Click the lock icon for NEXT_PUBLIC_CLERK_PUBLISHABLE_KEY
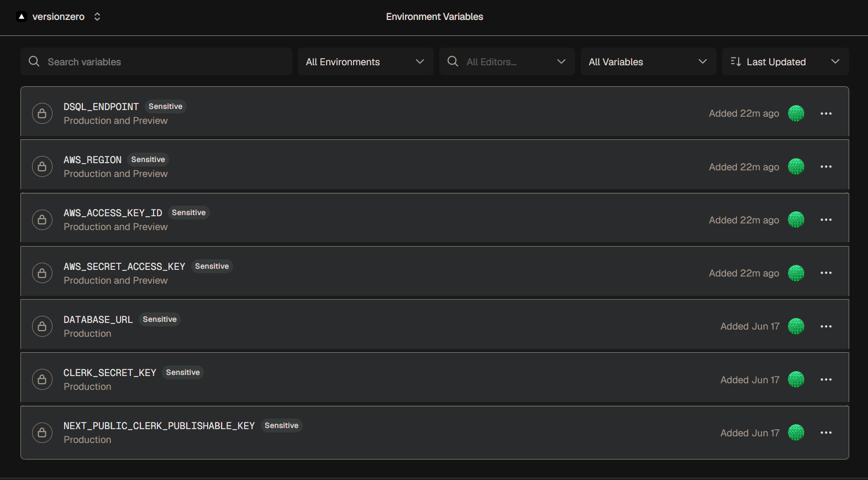Screen dimensions: 868x480 pos(42,432)
